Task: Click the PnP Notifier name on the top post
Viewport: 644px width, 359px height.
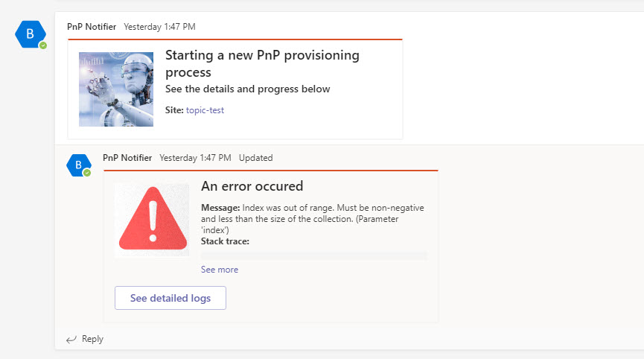Action: pos(92,27)
